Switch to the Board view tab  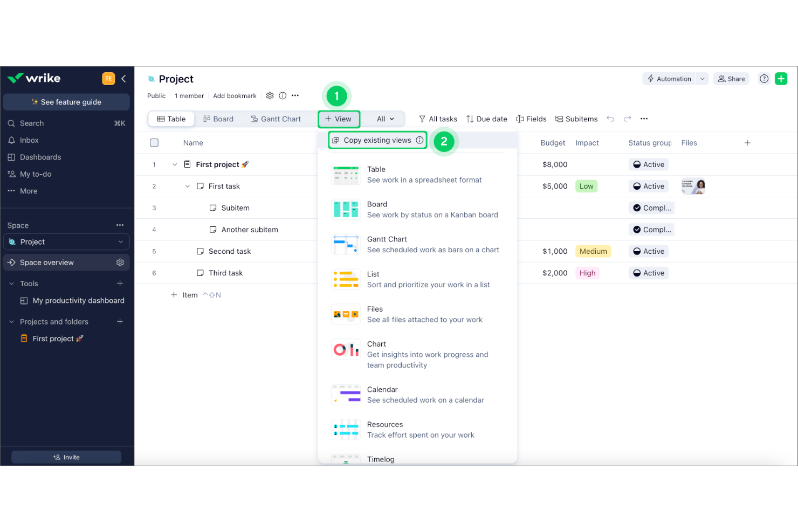[x=218, y=119]
